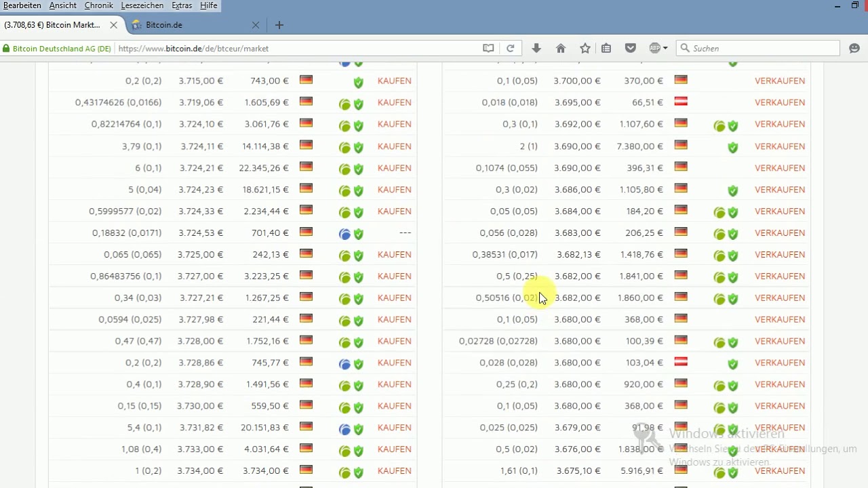Click KAUFEN in the 14.114,38 € row
Screen dimensions: 868x488
tap(395, 146)
